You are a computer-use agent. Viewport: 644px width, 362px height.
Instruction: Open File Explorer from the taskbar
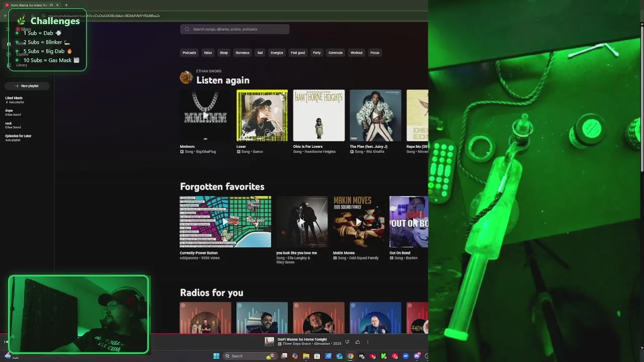(306, 356)
